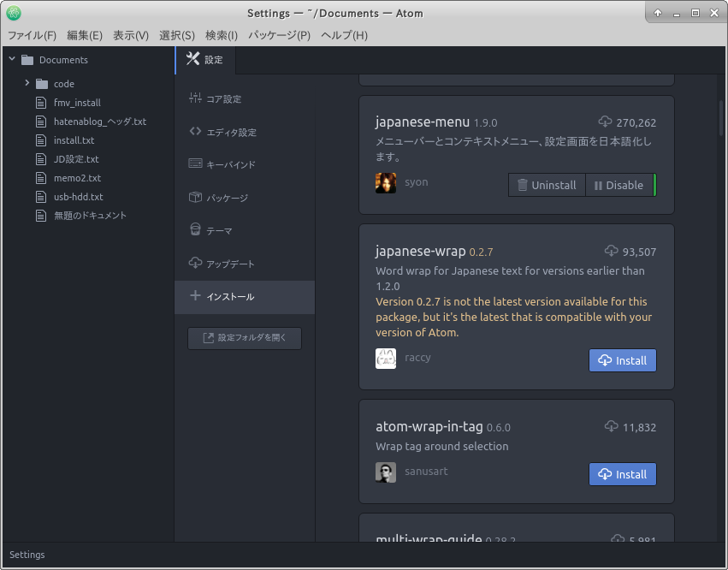Click the エディタ設定 code brackets icon
Viewport: 728px width, 570px height.
pos(195,132)
